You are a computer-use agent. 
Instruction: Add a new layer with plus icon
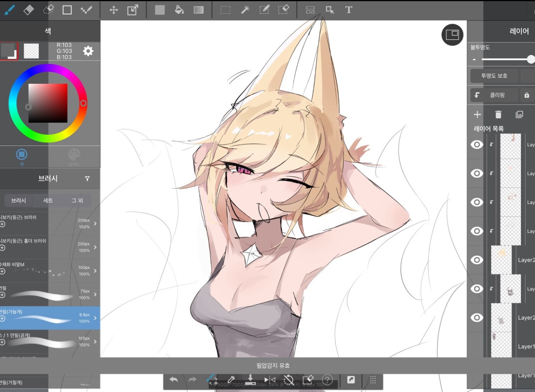(477, 115)
